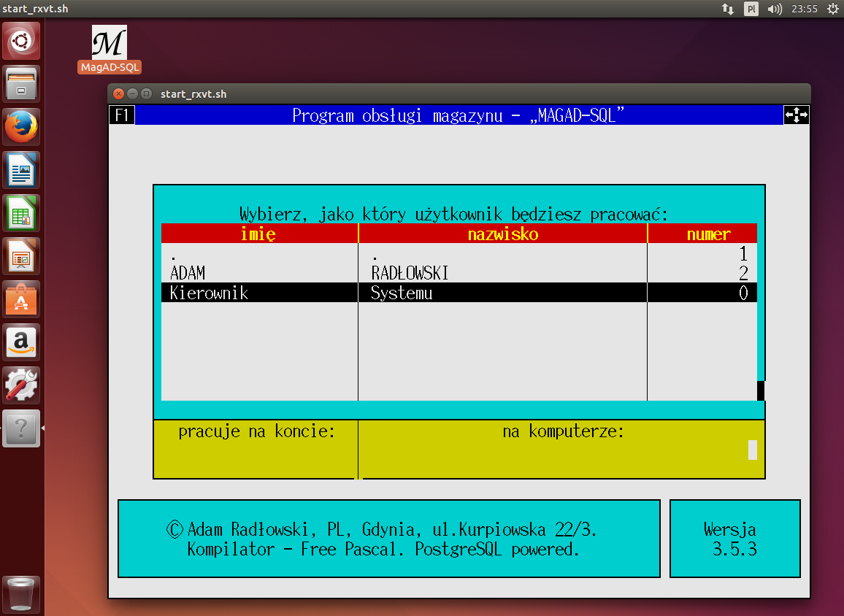844x616 pixels.
Task: Open the Trash from the launcher
Action: pyautogui.click(x=21, y=594)
